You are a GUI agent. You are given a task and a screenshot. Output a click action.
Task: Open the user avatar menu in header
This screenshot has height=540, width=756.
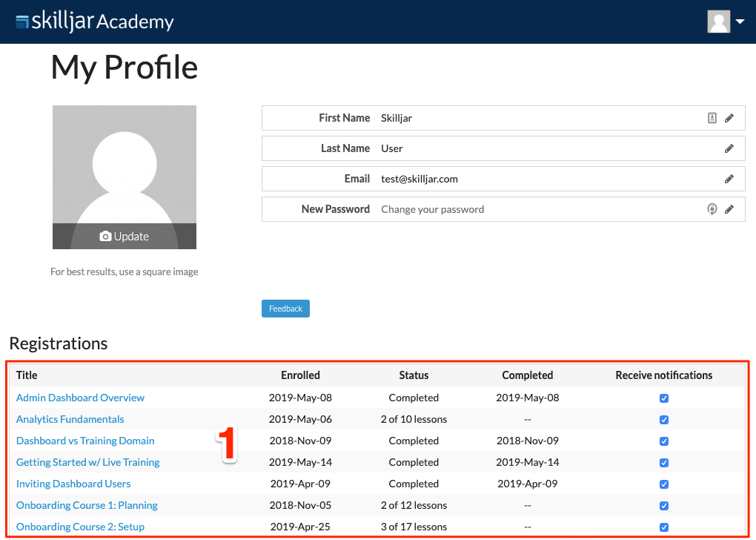pyautogui.click(x=718, y=22)
